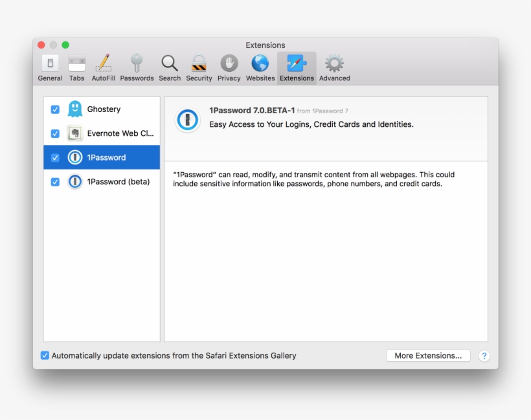Viewport: 531px width, 420px height.
Task: Click the Ghostery ghost icon
Action: pyautogui.click(x=75, y=109)
